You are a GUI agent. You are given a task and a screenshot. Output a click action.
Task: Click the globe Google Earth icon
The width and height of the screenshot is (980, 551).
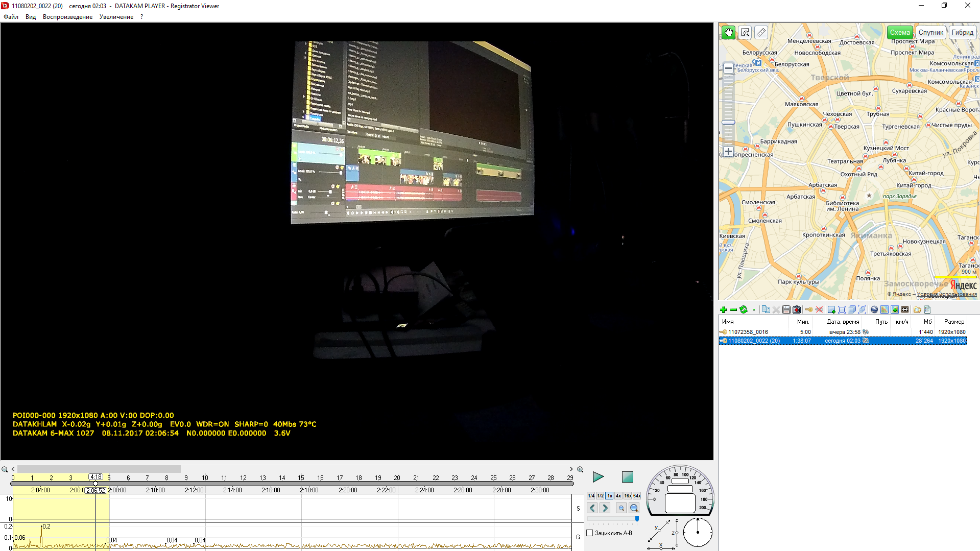[x=874, y=309]
